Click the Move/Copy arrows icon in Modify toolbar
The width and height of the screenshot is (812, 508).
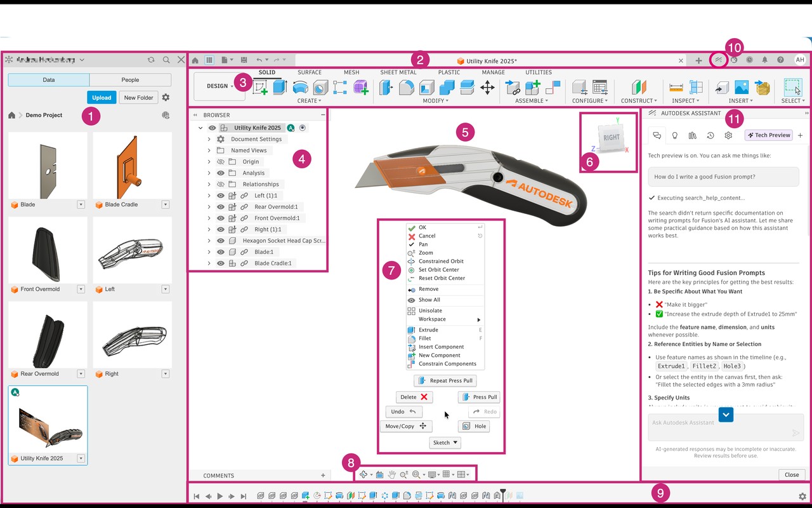coord(487,88)
